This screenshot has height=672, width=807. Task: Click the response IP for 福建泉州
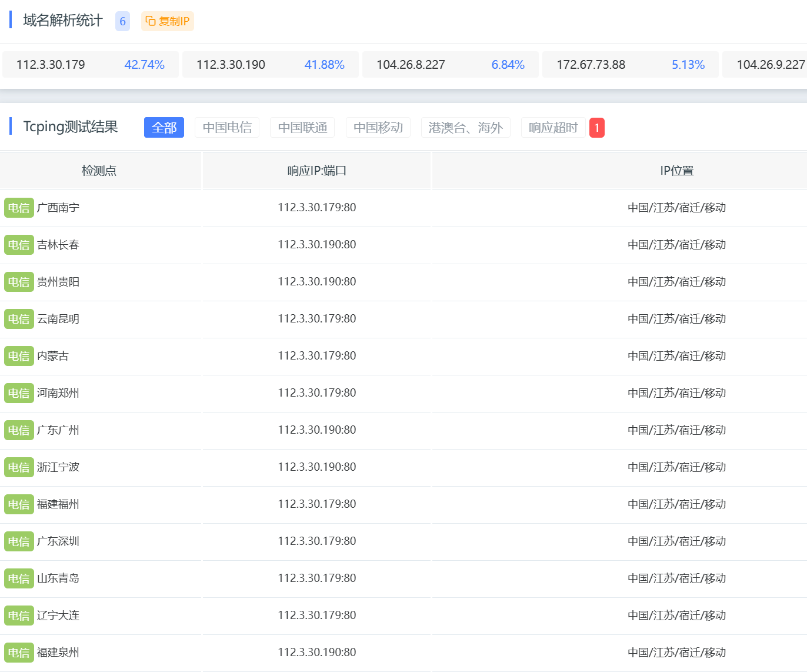(x=317, y=652)
